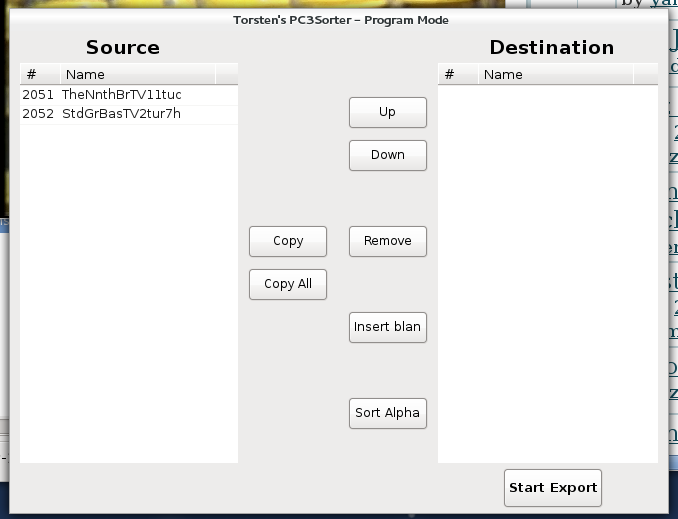Screen dimensions: 678x519
Task: Click the blank header right of Source Name
Action: 226,74
